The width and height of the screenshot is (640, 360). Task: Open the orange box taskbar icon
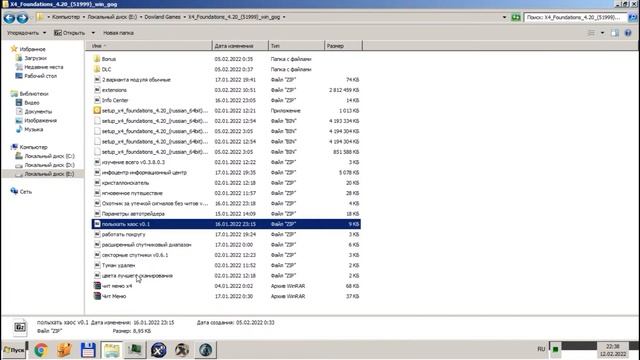pyautogui.click(x=64, y=350)
